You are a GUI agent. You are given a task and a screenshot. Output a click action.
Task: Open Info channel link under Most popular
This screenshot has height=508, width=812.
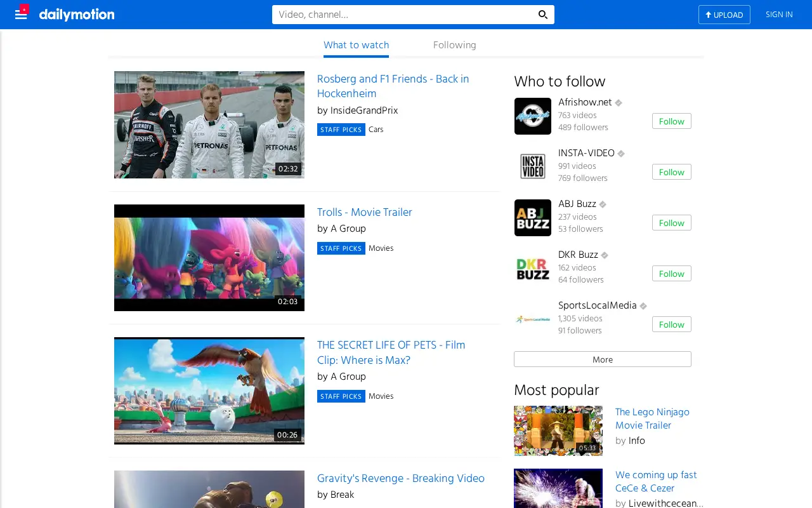pos(637,441)
